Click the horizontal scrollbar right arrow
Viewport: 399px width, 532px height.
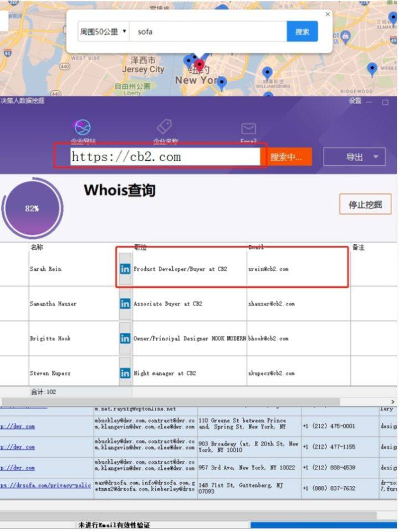coord(393,401)
